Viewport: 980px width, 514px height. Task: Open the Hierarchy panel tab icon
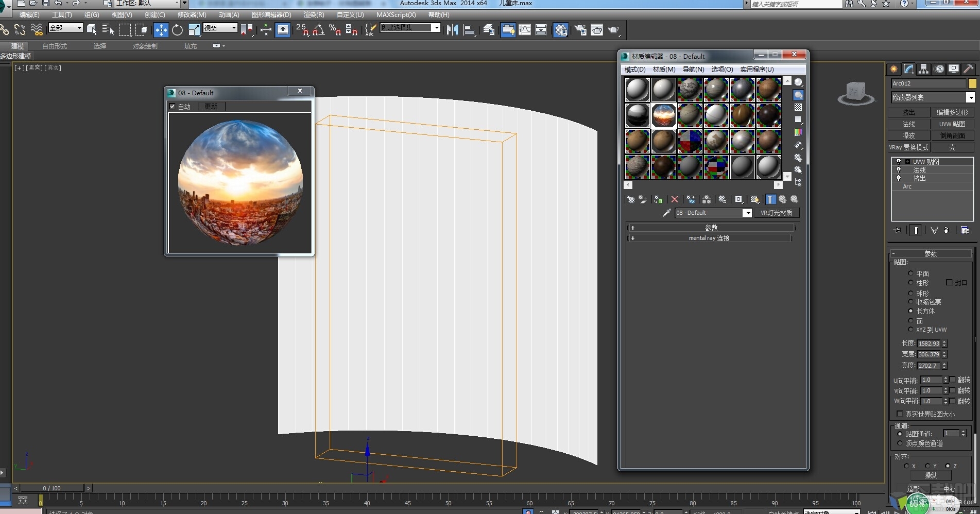coord(923,69)
